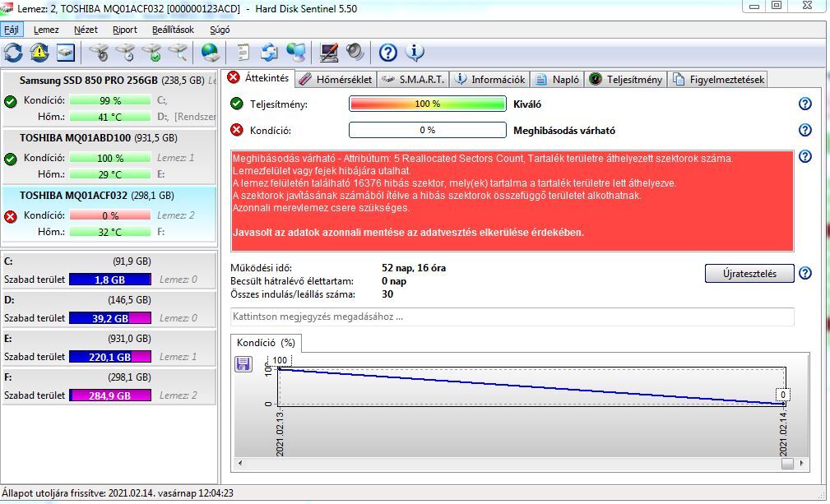Screen dimensions: 830x504
Task: Click the graph scrollbar right arrow
Action: click(x=801, y=463)
